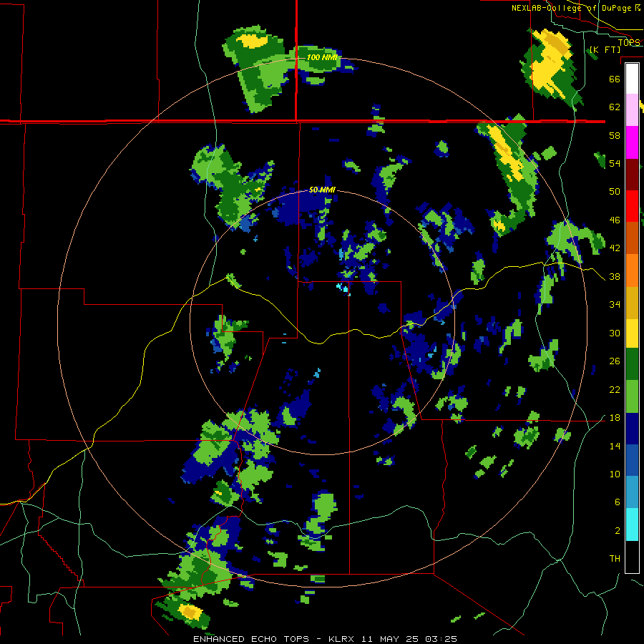Click the legend value 50
The image size is (644, 644).
[x=615, y=191]
